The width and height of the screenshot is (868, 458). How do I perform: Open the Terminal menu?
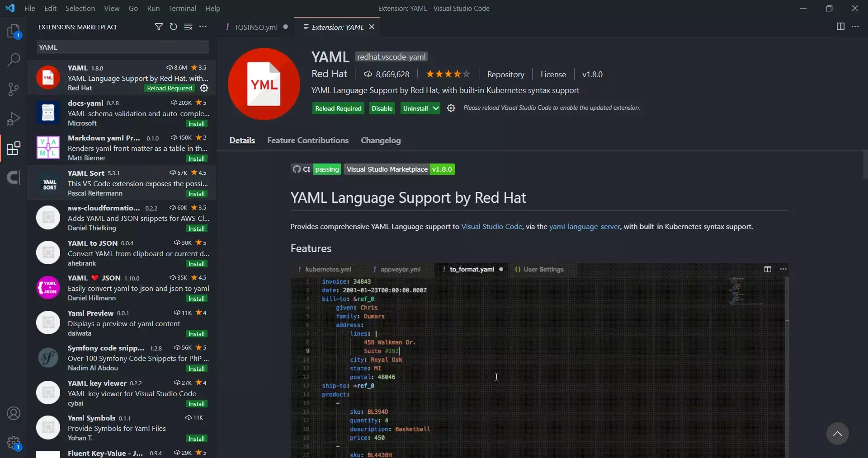[182, 8]
